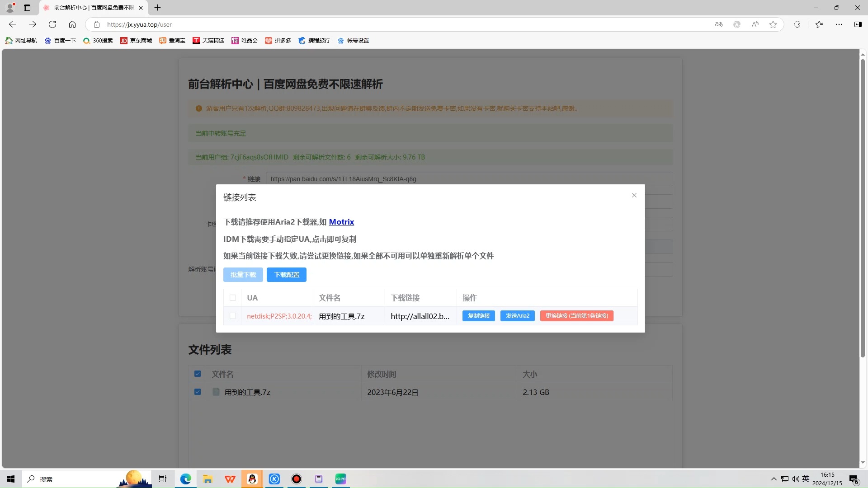Open the Translate page icon
Screen dimensions: 868x488
(x=719, y=24)
